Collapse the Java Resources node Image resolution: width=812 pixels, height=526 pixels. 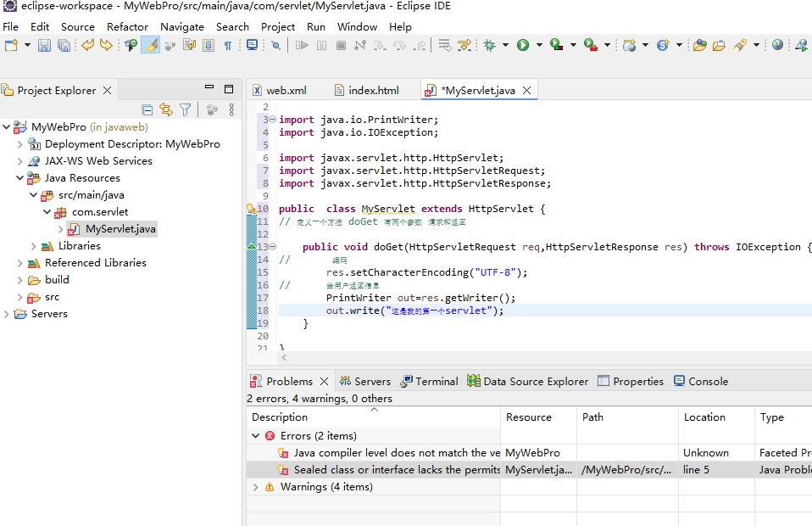(19, 178)
